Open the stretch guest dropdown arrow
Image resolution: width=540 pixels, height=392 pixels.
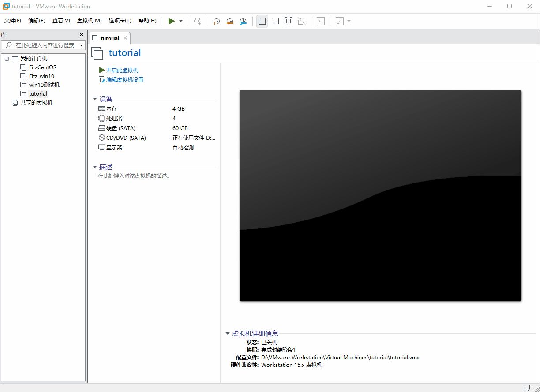point(349,21)
